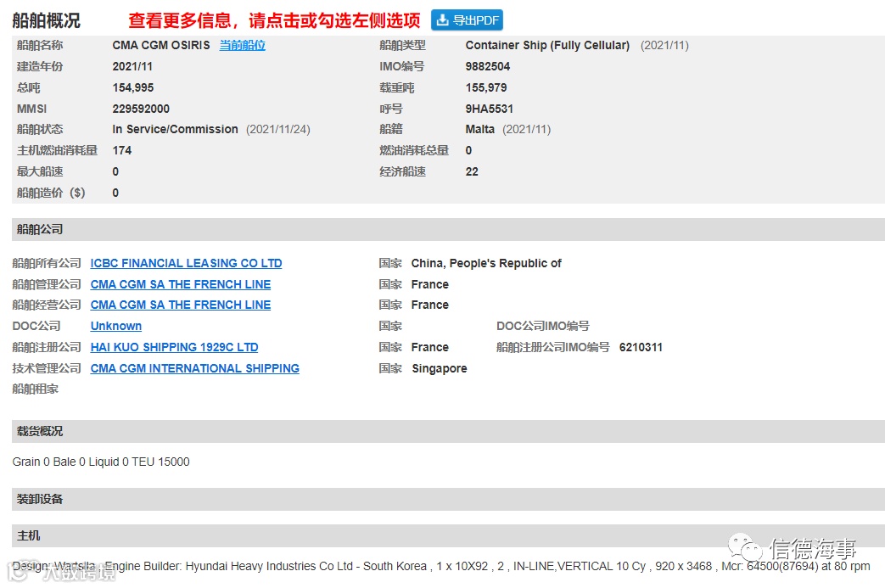Select registered company IMO number 6210311
The height and width of the screenshot is (588, 885).
point(641,347)
